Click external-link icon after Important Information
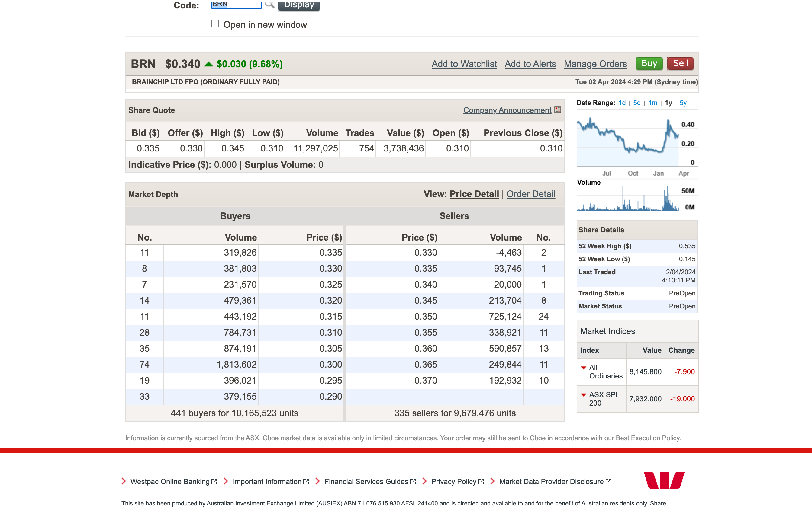 [x=306, y=482]
